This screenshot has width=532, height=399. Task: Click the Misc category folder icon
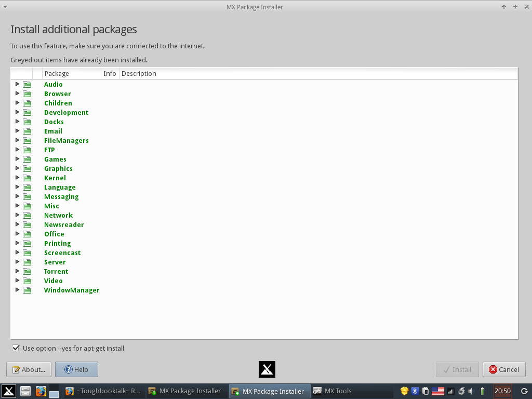click(x=27, y=206)
